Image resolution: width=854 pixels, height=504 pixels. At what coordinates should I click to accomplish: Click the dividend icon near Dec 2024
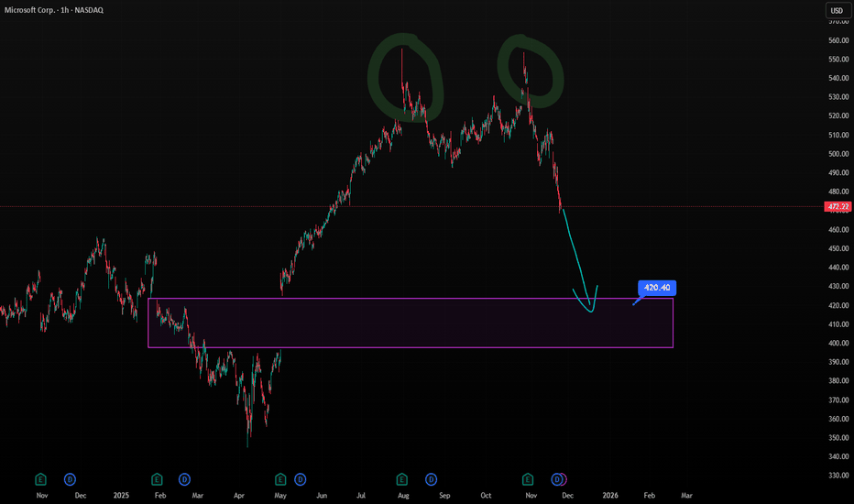click(x=70, y=478)
